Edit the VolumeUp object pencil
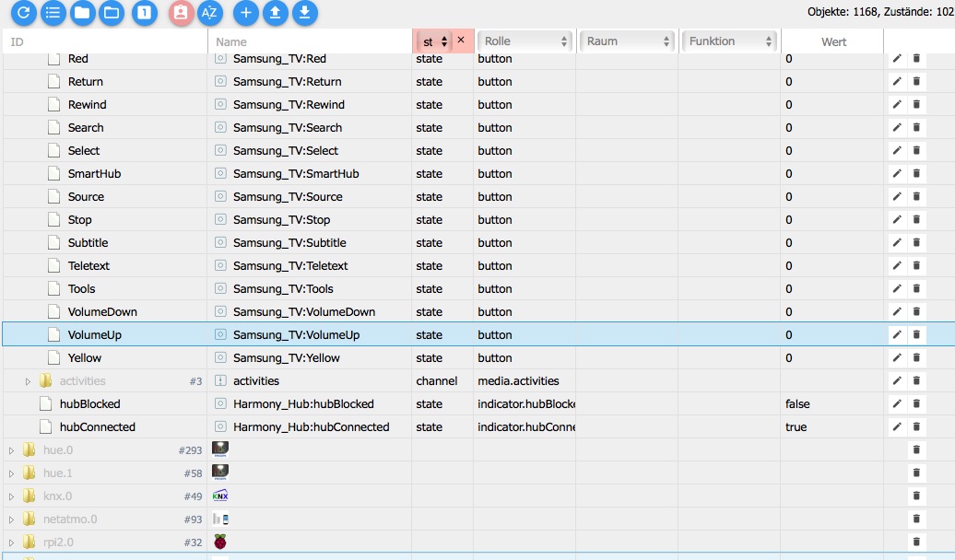 (897, 334)
